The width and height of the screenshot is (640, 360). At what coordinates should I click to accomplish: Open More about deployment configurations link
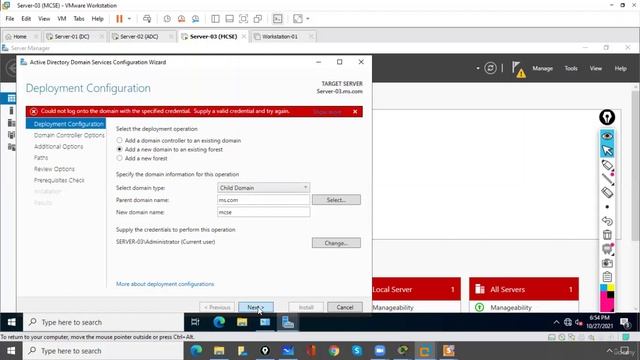165,284
